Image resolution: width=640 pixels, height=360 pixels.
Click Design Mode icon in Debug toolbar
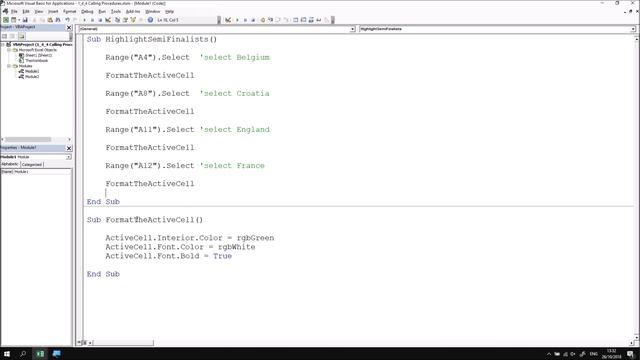click(x=228, y=20)
